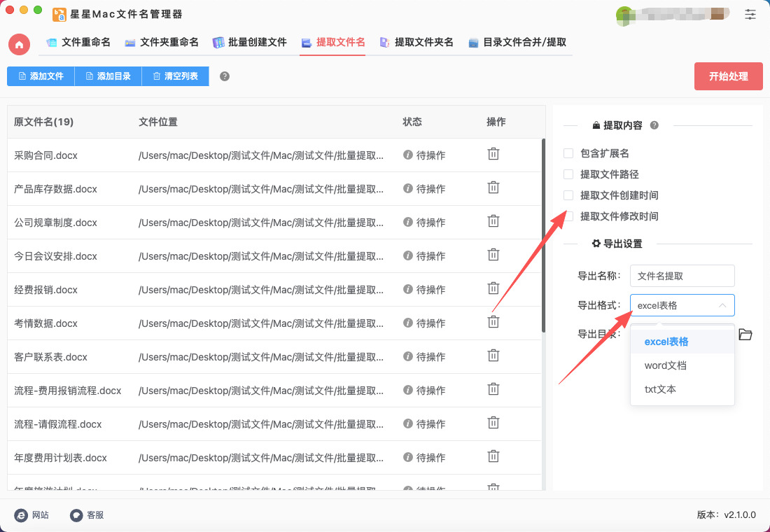Open settings sliders icon at top right
Viewport: 770px width, 532px height.
point(750,14)
